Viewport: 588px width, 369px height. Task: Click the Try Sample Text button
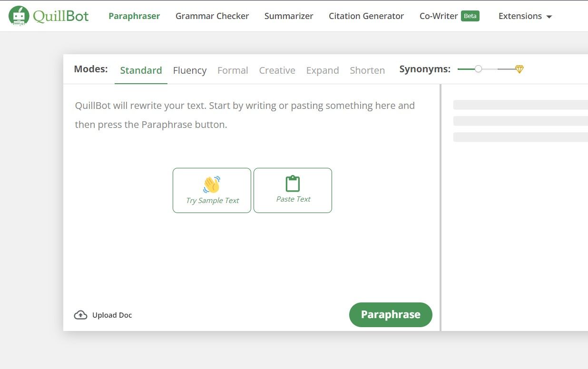click(212, 190)
